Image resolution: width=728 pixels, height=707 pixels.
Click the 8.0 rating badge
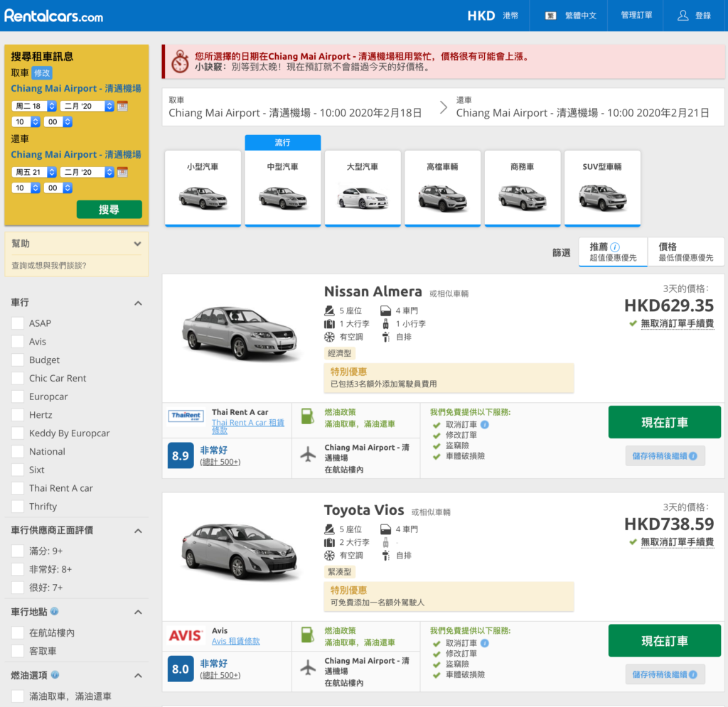180,669
